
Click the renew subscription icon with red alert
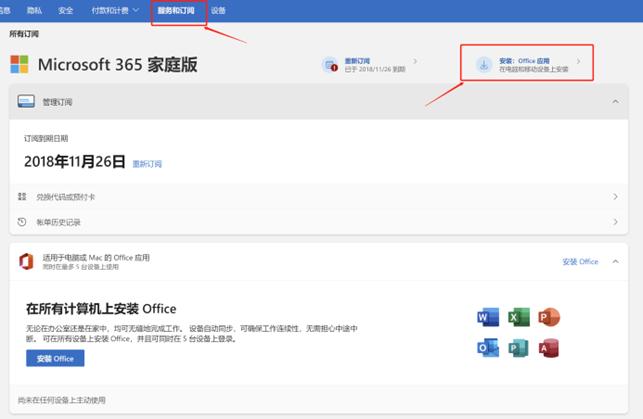(x=330, y=65)
